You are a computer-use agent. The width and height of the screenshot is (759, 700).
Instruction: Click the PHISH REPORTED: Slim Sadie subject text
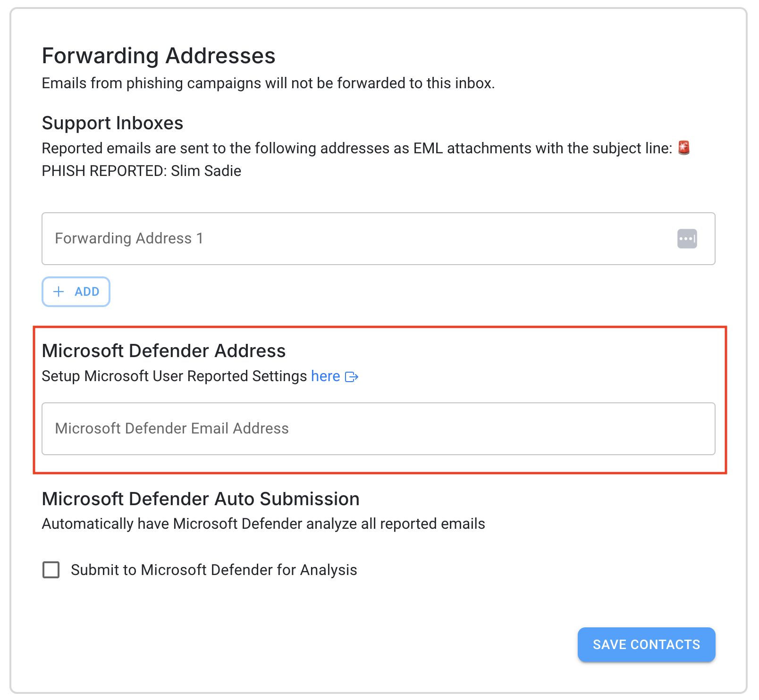coord(141,171)
